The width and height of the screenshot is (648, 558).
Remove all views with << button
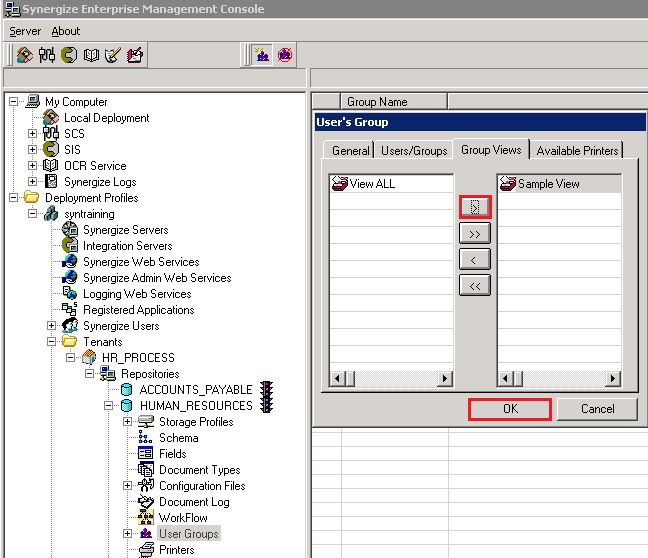point(475,286)
